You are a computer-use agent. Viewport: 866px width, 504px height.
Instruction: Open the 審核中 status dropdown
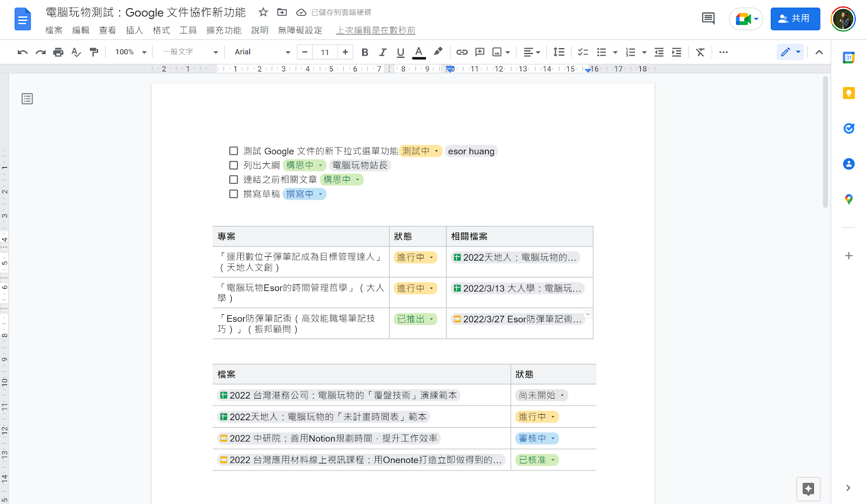click(x=537, y=439)
